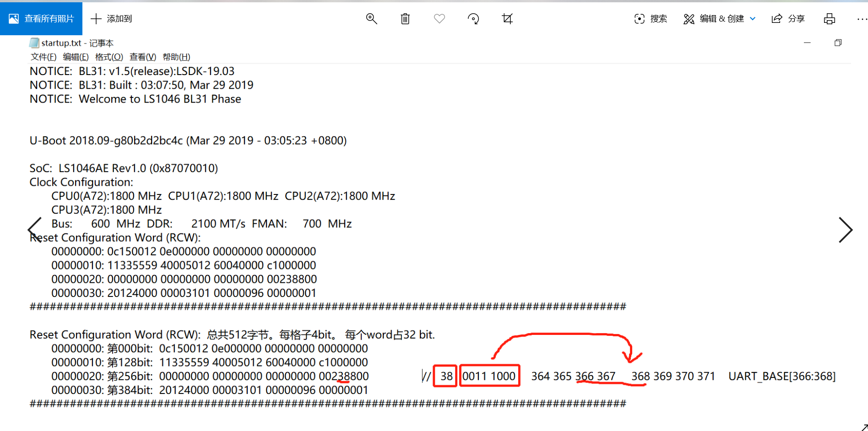Share the photo via 分享
Viewport: 868px width, 431px height.
(788, 19)
